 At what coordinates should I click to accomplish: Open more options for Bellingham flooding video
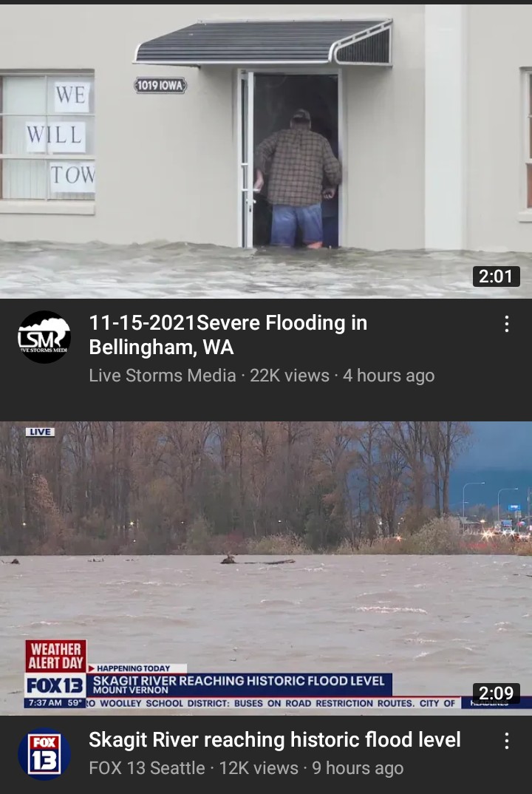(506, 324)
